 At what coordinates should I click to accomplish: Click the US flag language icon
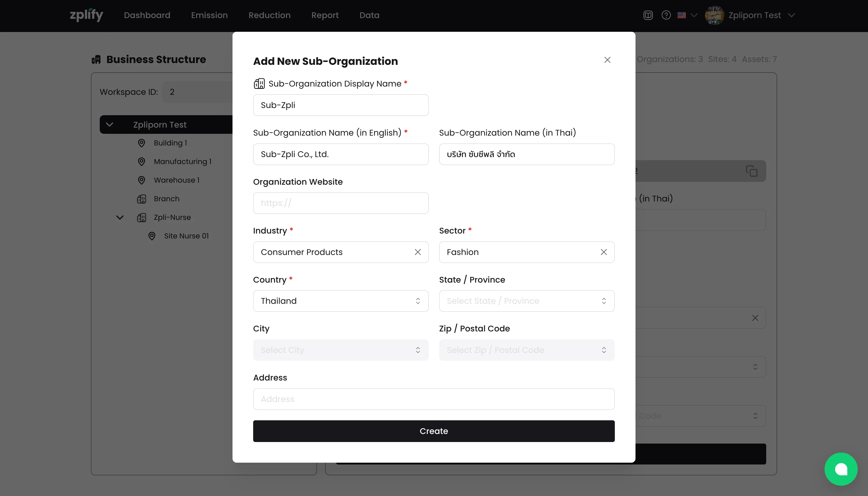pos(682,15)
